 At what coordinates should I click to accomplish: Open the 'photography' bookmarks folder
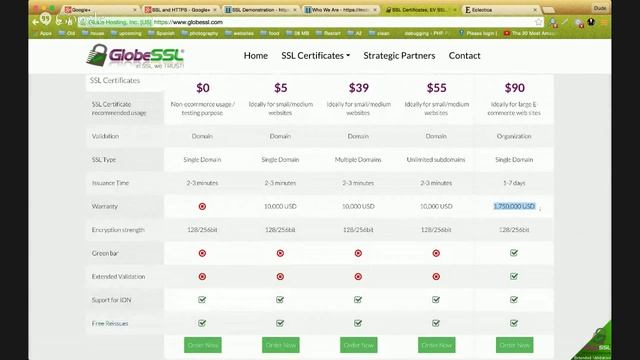pos(200,33)
